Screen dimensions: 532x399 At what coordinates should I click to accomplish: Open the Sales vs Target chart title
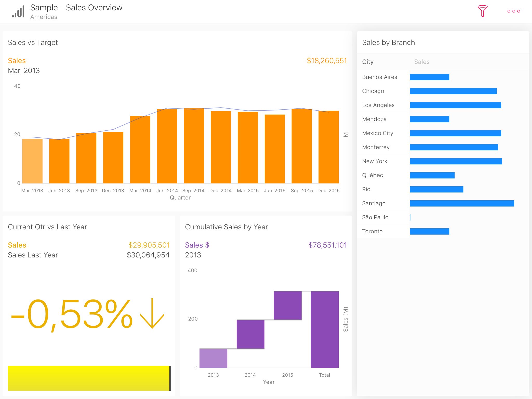[33, 43]
